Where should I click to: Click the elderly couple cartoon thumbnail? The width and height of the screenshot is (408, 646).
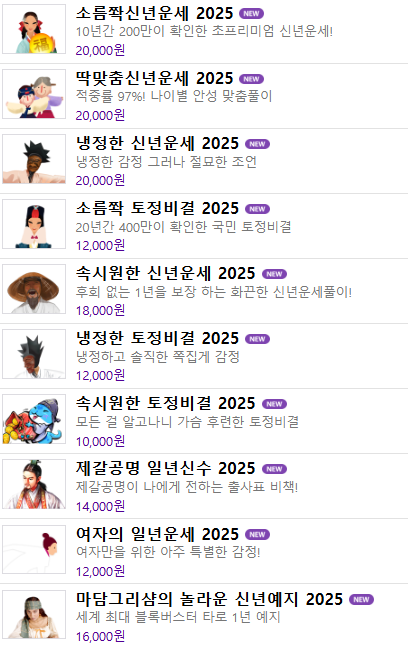pos(34,94)
